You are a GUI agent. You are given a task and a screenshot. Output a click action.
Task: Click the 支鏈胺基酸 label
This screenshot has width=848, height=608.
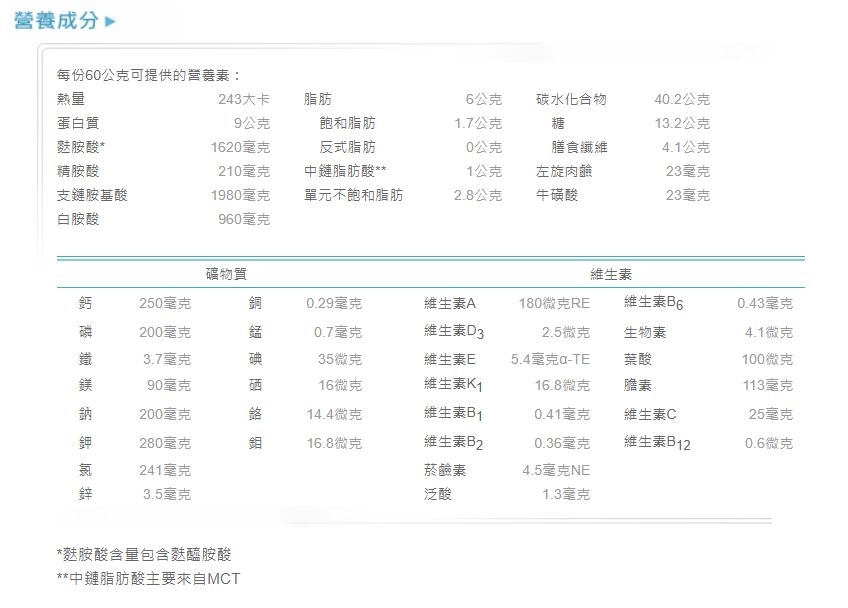point(92,195)
